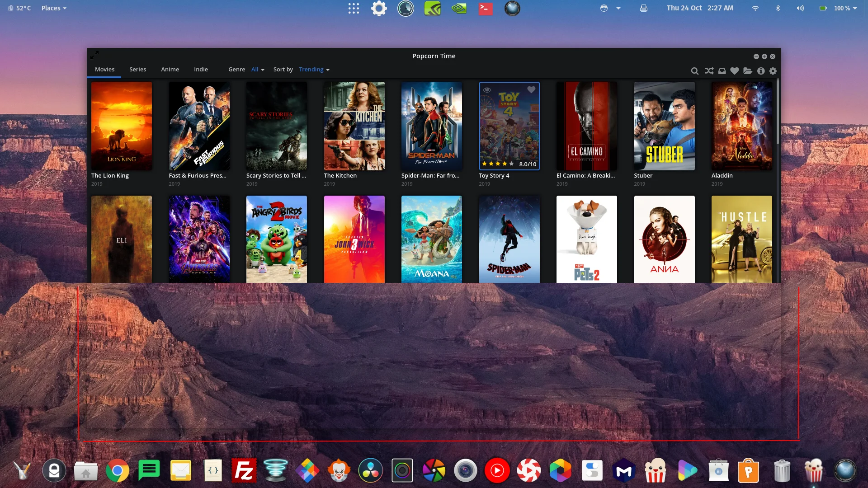This screenshot has height=488, width=868.
Task: Click the fullscreen expand arrows icon
Action: [94, 55]
